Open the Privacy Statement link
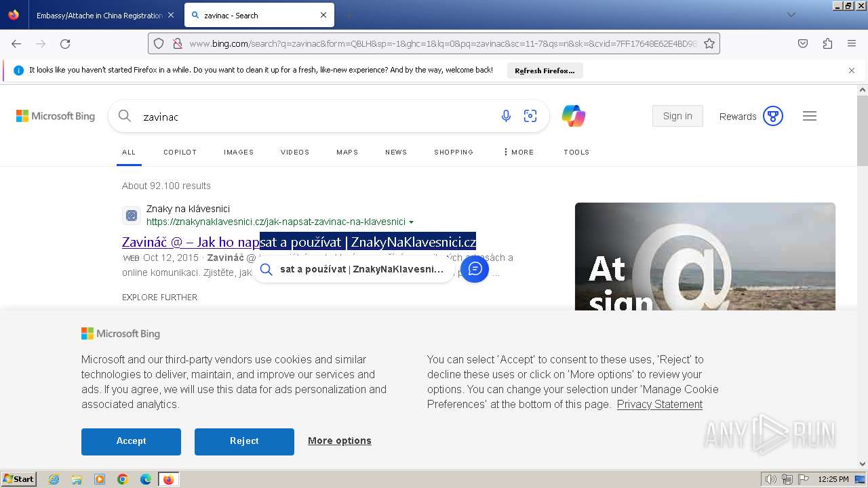The image size is (868, 488). (660, 404)
